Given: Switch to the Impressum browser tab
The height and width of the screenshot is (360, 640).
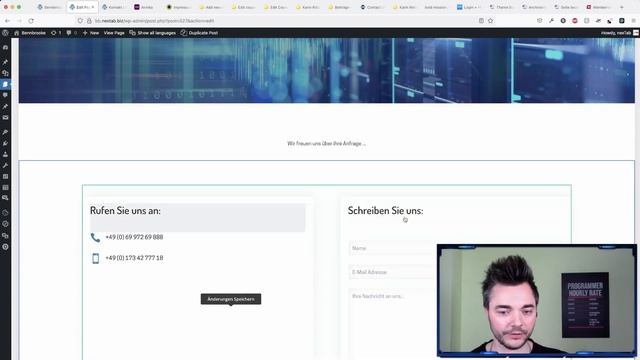Looking at the screenshot, I should pos(178,7).
